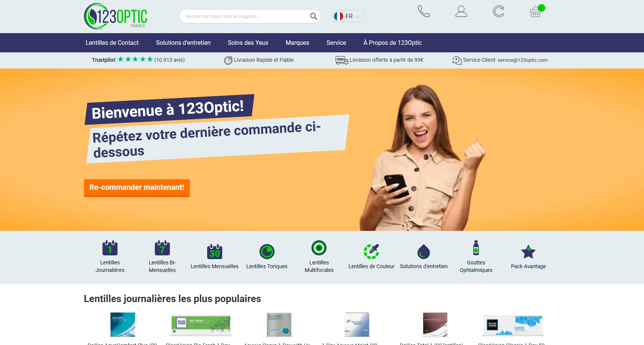Click the Lentilles Toriques label
The height and width of the screenshot is (345, 644).
pos(267,266)
